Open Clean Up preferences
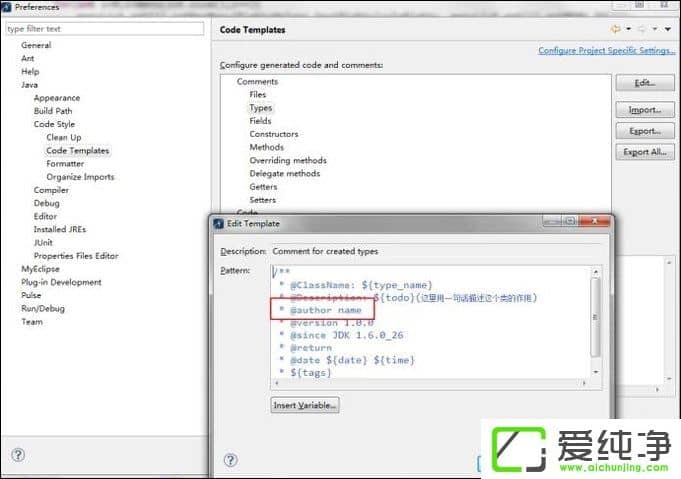 tap(64, 137)
